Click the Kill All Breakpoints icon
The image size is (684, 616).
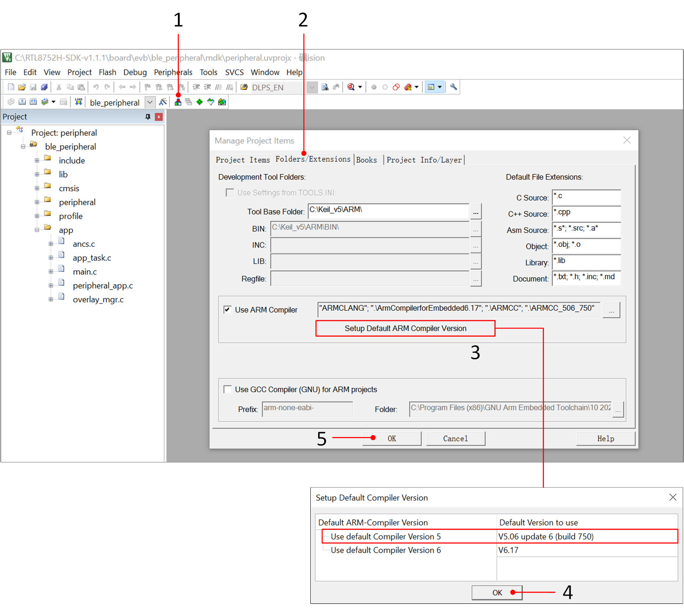tap(408, 87)
